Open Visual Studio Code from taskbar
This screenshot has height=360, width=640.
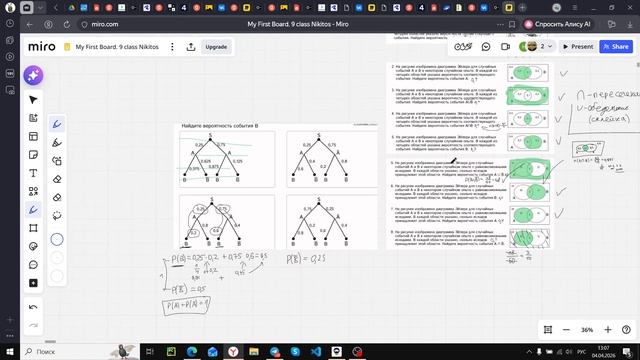[x=316, y=351]
